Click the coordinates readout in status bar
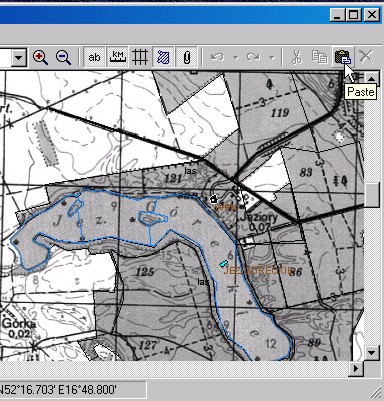 [x=60, y=389]
